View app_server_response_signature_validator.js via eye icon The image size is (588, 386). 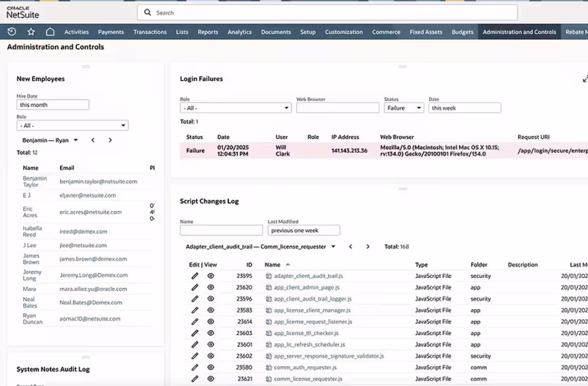(211, 356)
